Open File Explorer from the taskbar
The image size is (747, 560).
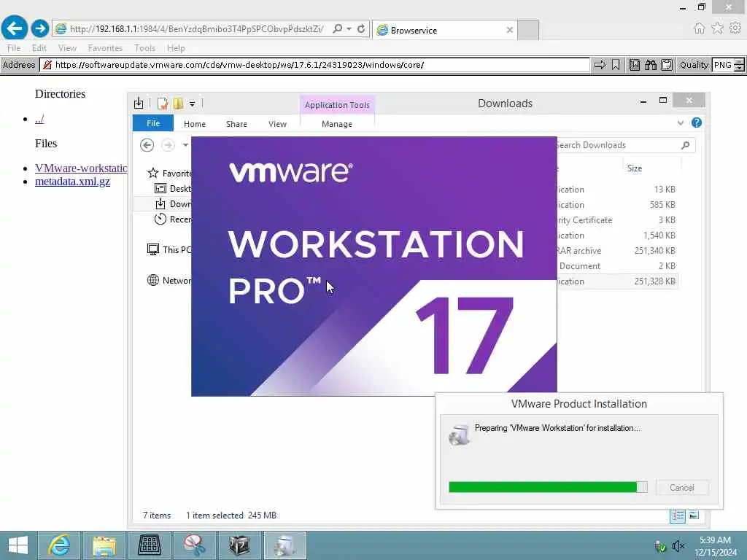pos(104,545)
